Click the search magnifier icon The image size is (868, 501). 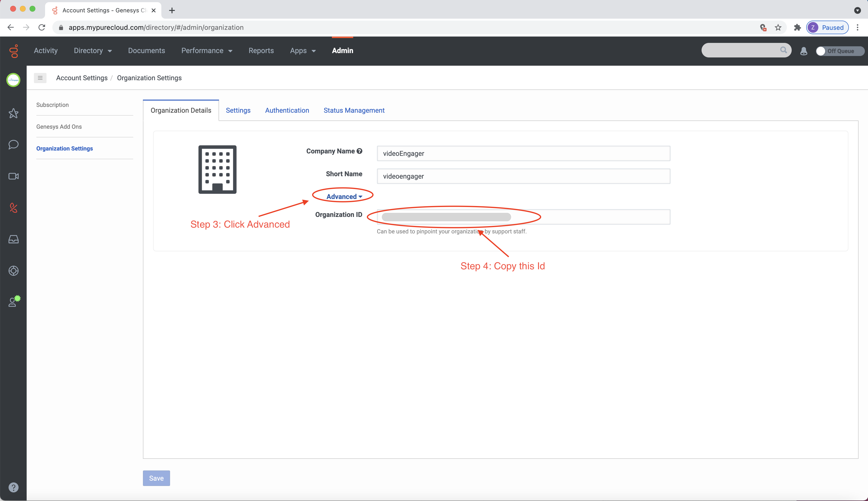tap(783, 50)
